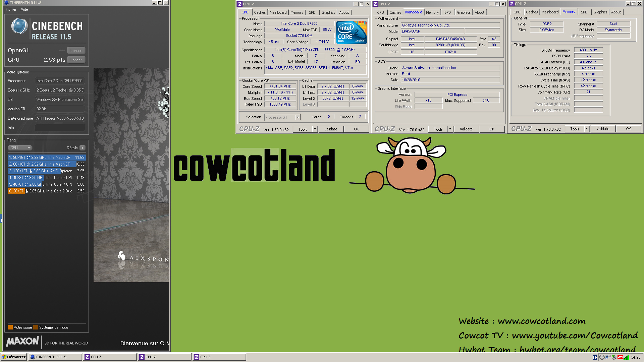
Task: Click the Intel Core 2 Duo logo badge
Action: coord(352,33)
